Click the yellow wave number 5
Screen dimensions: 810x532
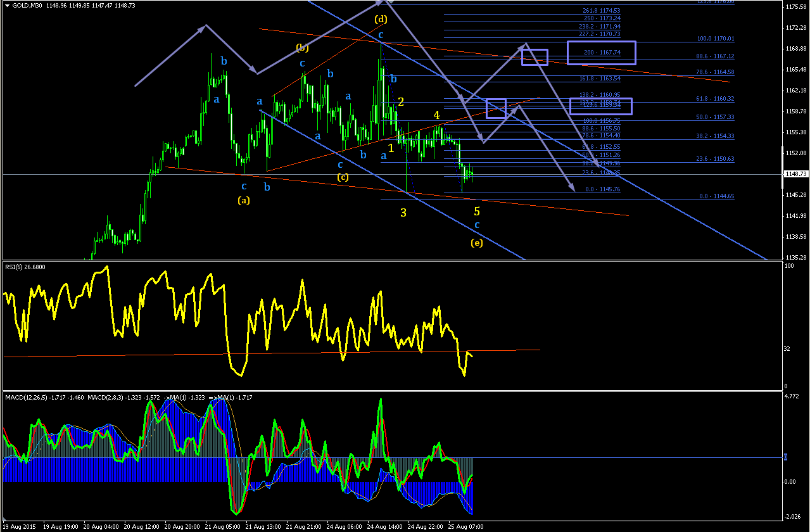tap(477, 211)
